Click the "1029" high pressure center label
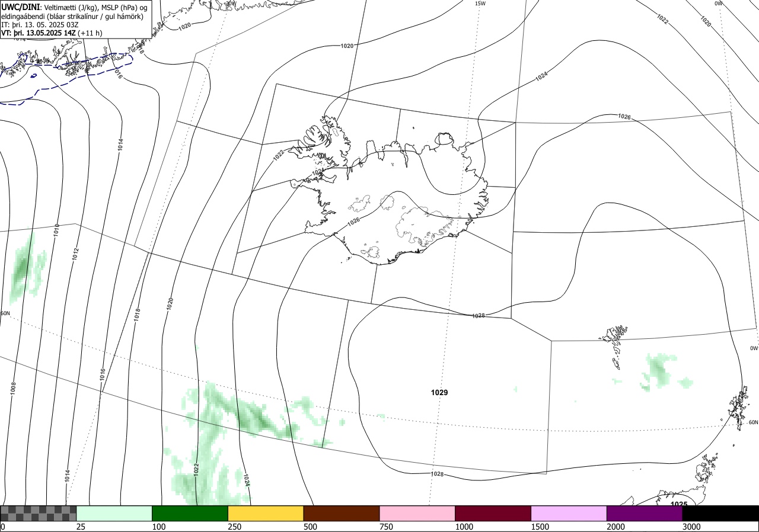Viewport: 759px width, 532px height. [439, 393]
